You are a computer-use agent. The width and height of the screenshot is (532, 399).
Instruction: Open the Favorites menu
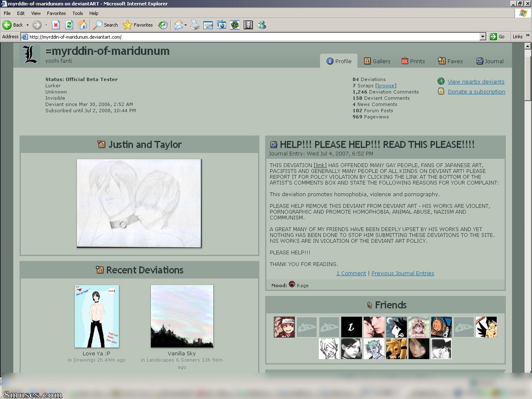(57, 13)
